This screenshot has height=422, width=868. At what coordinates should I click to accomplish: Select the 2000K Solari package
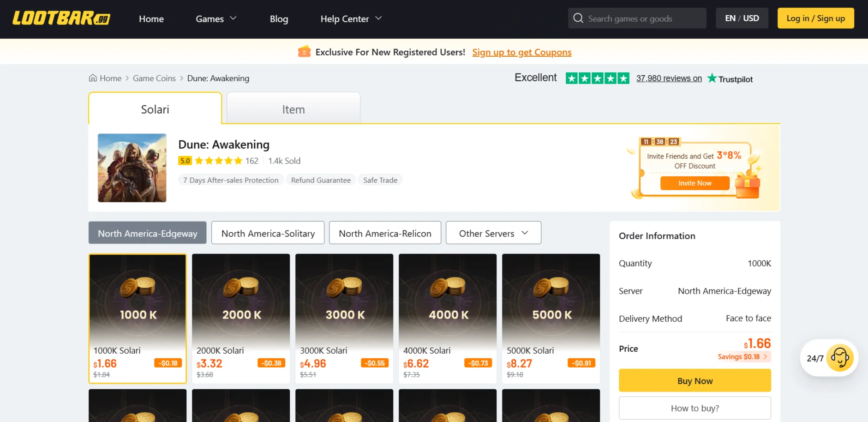(241, 318)
